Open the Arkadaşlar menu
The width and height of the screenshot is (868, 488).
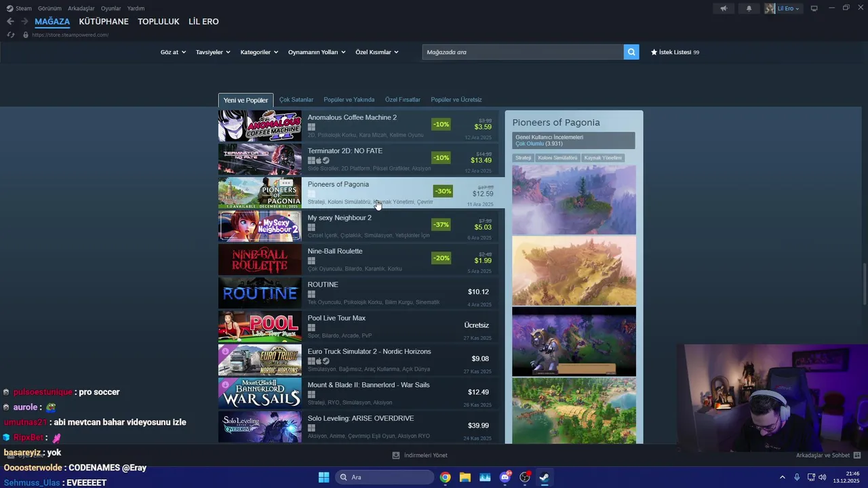coord(81,8)
